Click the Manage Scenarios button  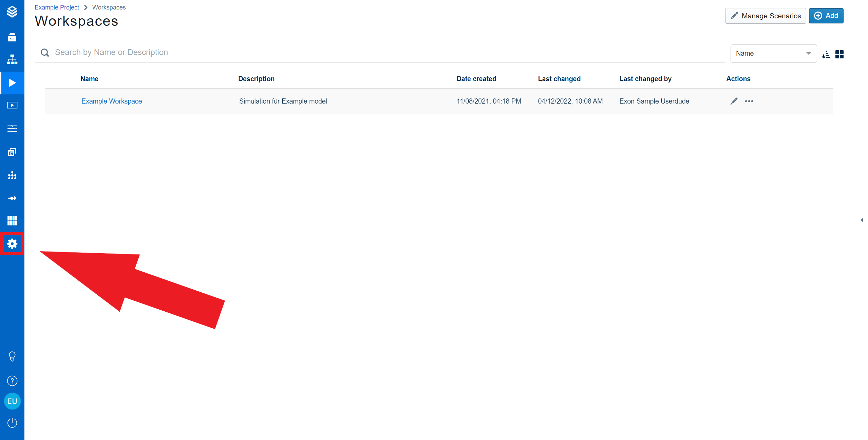(766, 16)
